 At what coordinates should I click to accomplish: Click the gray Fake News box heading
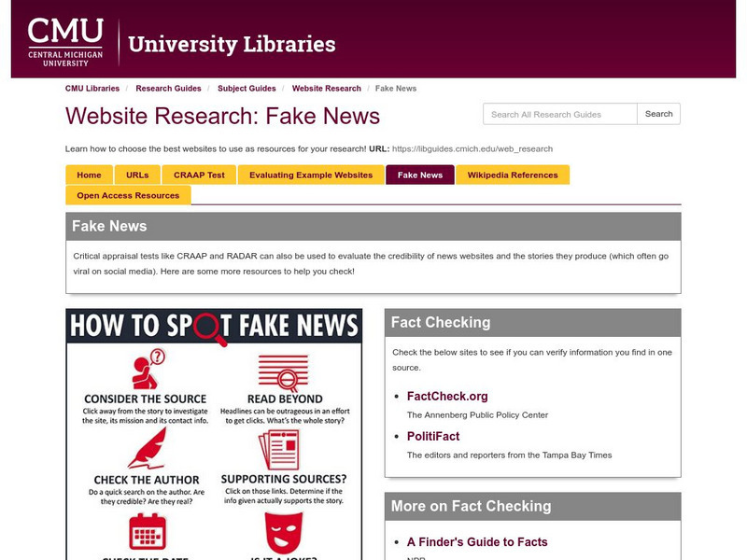click(x=109, y=226)
